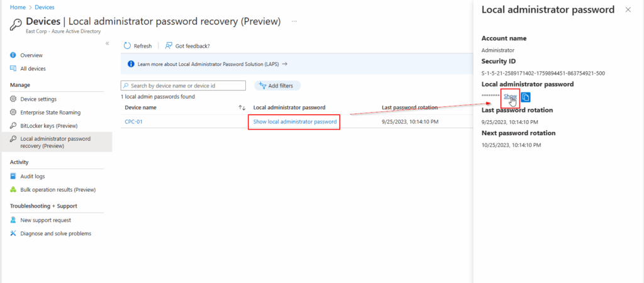Select All devices in sidebar
Screen dimensions: 644x283
coord(33,69)
